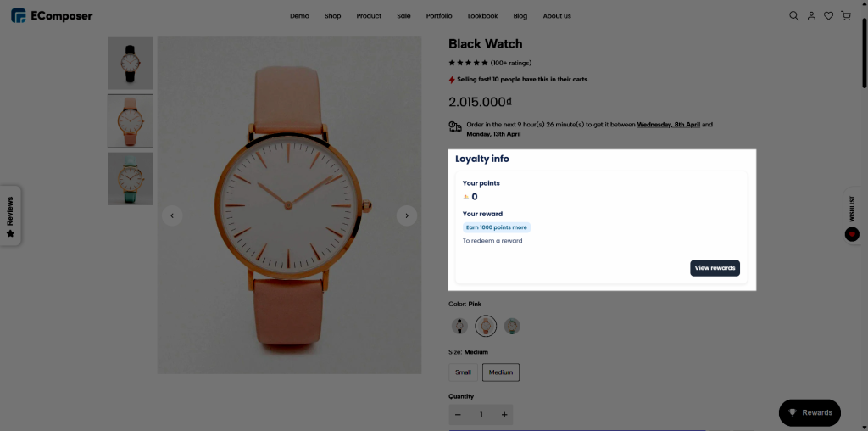Viewport: 868px width, 431px height.
Task: Show next product image arrow
Action: [407, 215]
